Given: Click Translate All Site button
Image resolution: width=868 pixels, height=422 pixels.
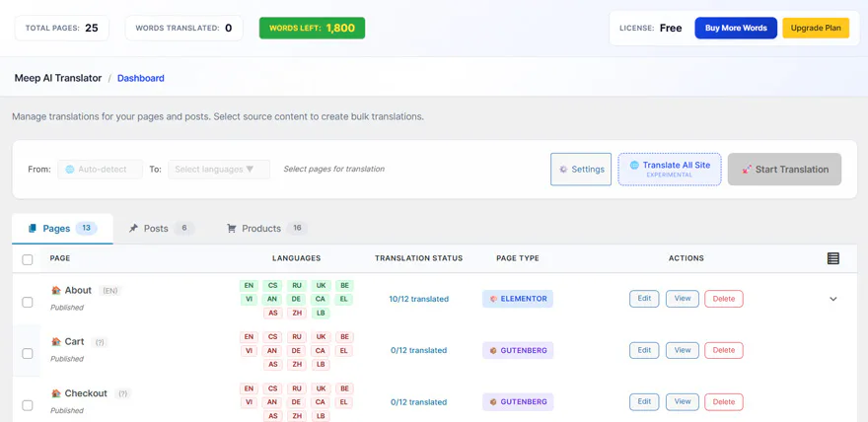Looking at the screenshot, I should (670, 170).
